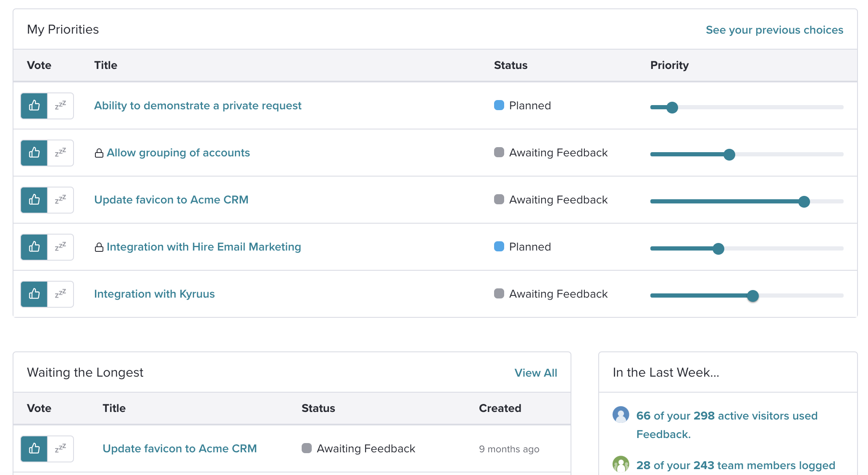The image size is (868, 475).
Task: Click 'Awaiting Feedback' on 'Update favicon' row in My Priorities
Action: [x=558, y=200]
